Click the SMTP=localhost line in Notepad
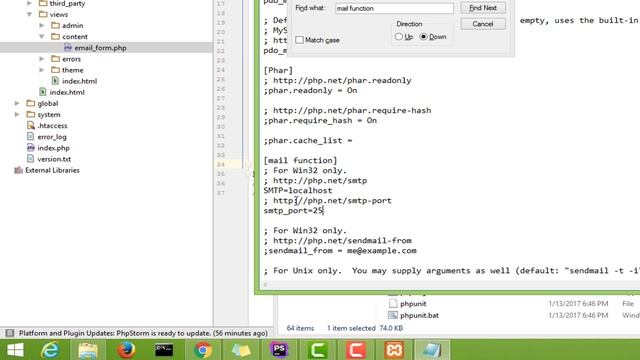Image resolution: width=640 pixels, height=360 pixels. click(x=298, y=191)
